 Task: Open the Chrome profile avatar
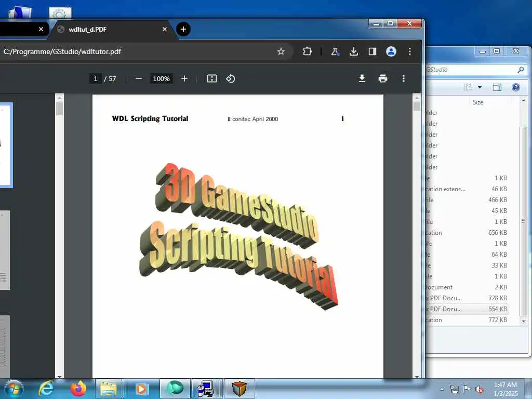(x=391, y=51)
